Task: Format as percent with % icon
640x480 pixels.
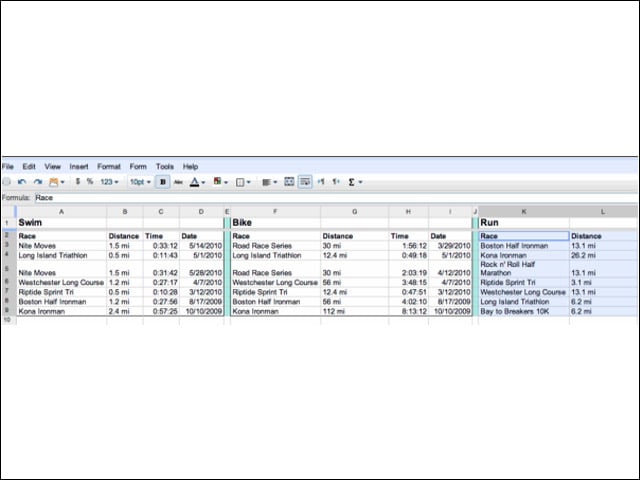Action: click(90, 182)
